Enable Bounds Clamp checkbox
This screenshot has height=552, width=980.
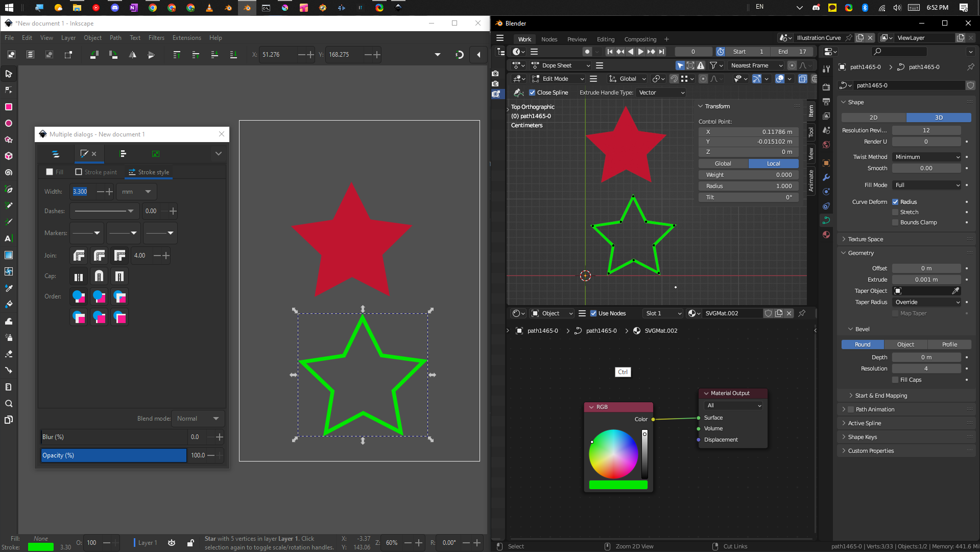(x=895, y=222)
